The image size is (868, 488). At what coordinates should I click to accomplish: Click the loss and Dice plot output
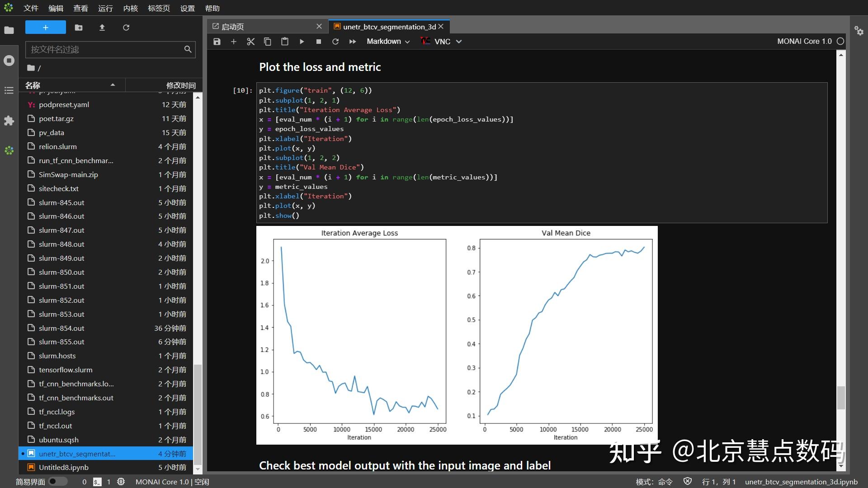tap(457, 335)
